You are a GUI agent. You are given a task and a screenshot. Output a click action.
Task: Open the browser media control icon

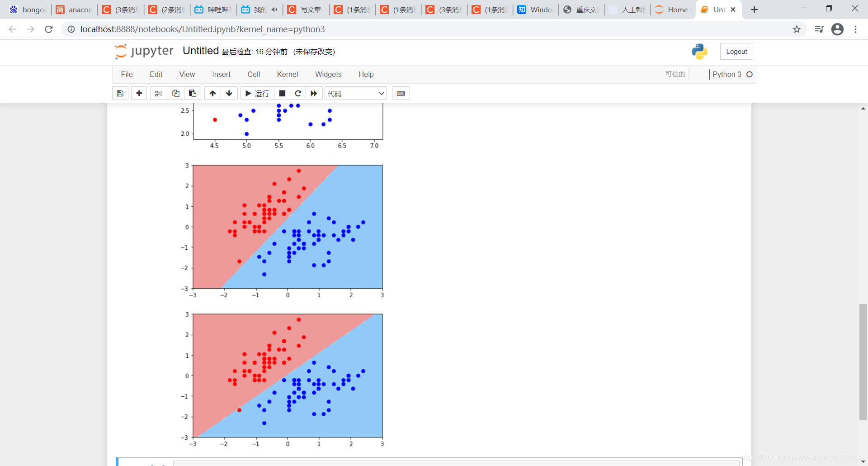pyautogui.click(x=819, y=29)
